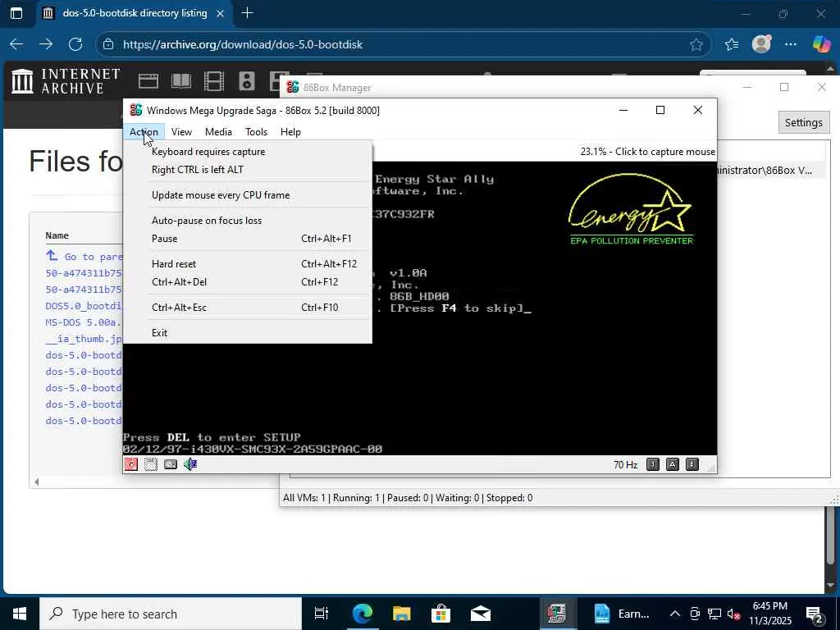Click 'All VMs: 1' manager status text
840x630 pixels.
click(304, 498)
